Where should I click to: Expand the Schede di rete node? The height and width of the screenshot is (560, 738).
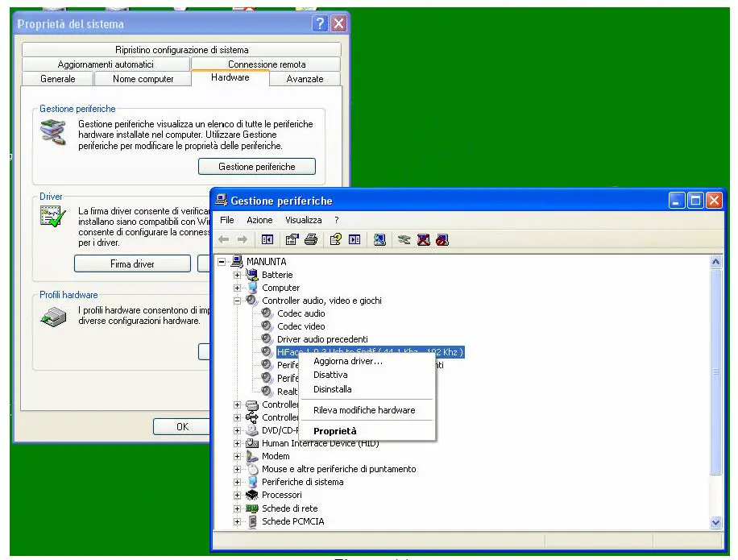tap(237, 508)
